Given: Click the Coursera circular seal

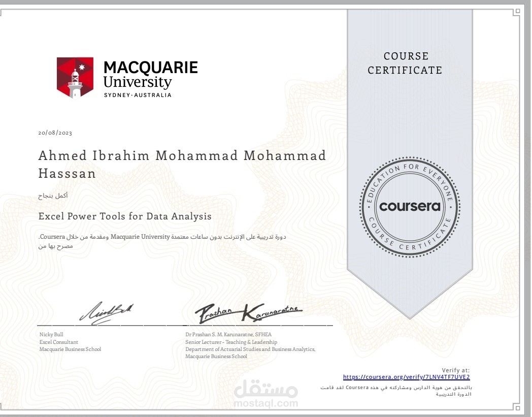Looking at the screenshot, I should (410, 206).
